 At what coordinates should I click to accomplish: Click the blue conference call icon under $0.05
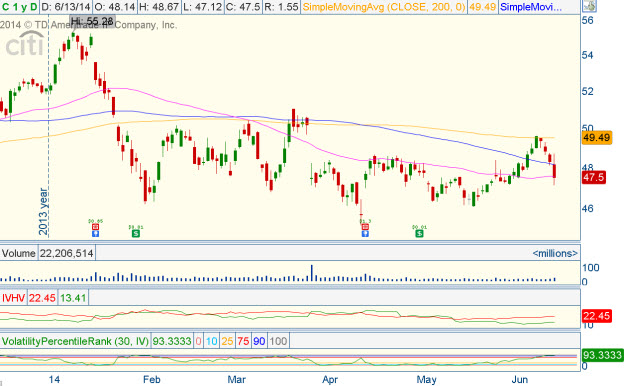click(x=95, y=233)
